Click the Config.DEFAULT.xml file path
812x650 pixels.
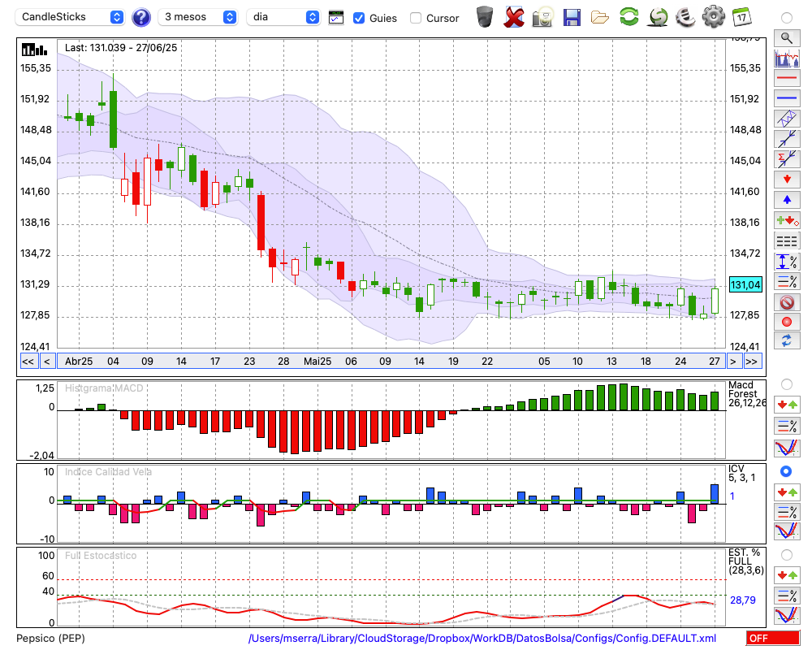pyautogui.click(x=482, y=639)
